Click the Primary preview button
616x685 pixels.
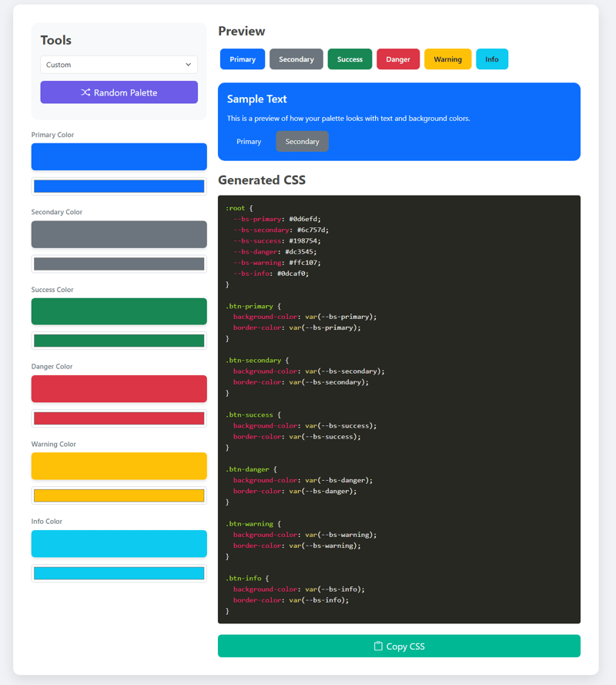243,59
